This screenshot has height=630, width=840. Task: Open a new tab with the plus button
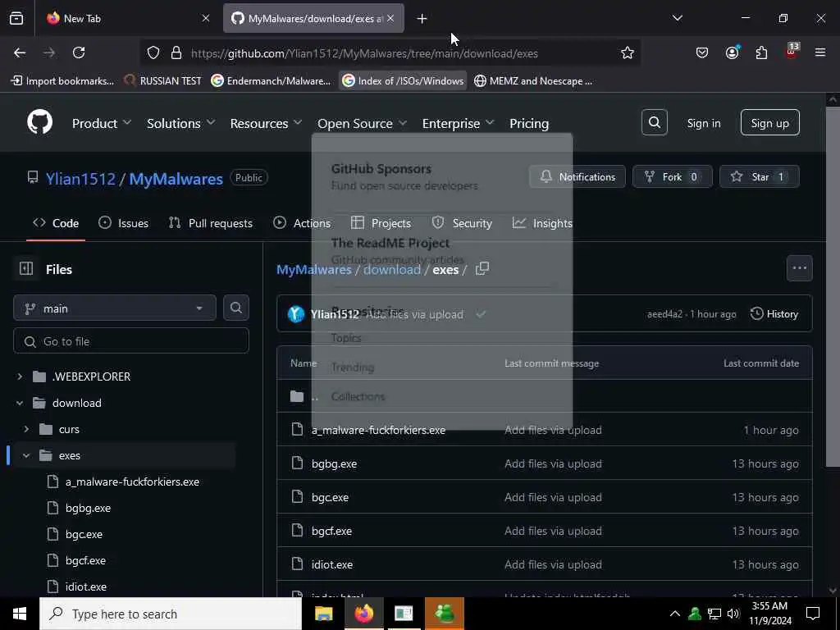click(422, 19)
